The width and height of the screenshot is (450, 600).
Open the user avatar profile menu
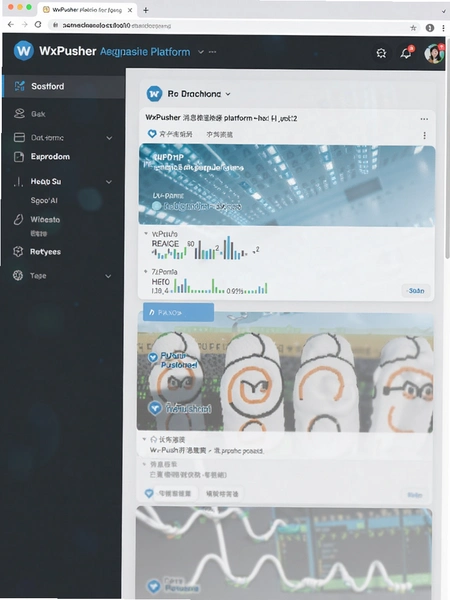[x=434, y=53]
